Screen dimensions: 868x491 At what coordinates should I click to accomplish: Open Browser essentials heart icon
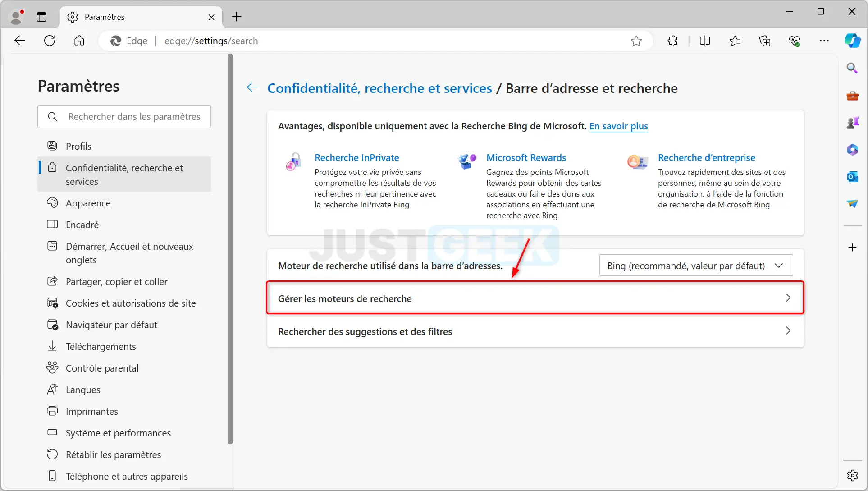[x=795, y=41]
